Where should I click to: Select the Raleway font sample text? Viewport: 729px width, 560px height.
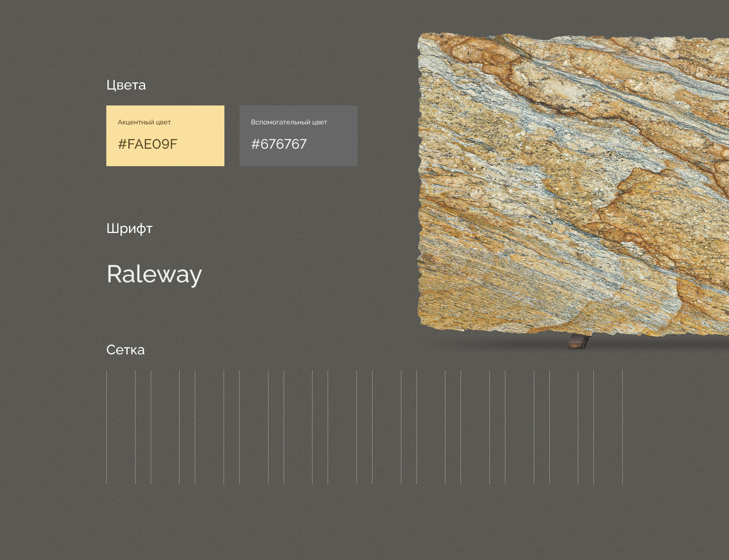point(155,274)
